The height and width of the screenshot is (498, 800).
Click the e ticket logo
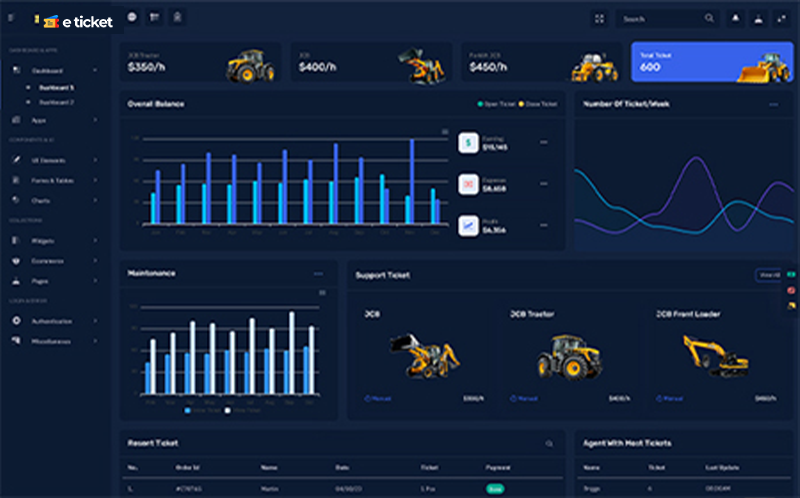click(78, 21)
